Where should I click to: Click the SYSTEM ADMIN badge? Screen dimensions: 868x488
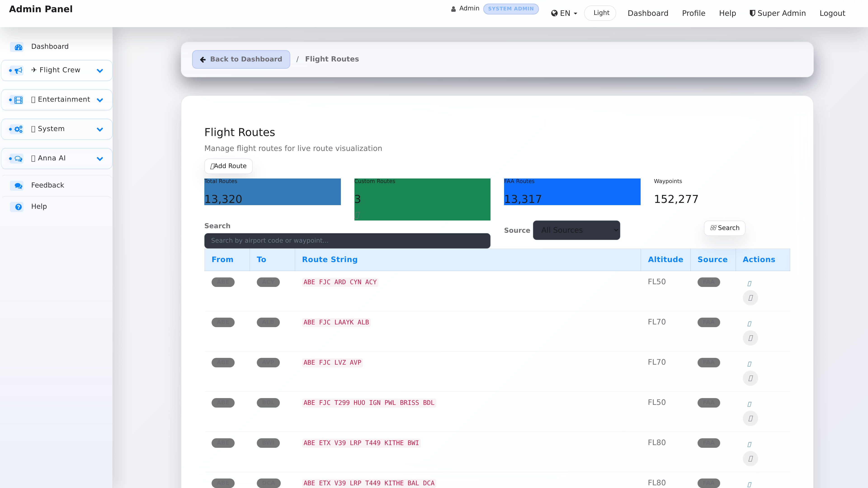pyautogui.click(x=511, y=9)
